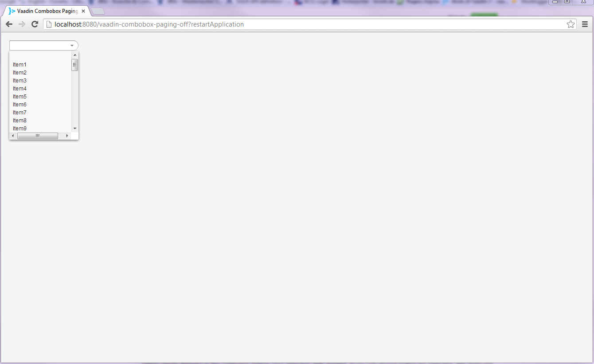Click the Vaadin favicon on the browser tab
Viewport: 594px width, 364px height.
pos(12,11)
